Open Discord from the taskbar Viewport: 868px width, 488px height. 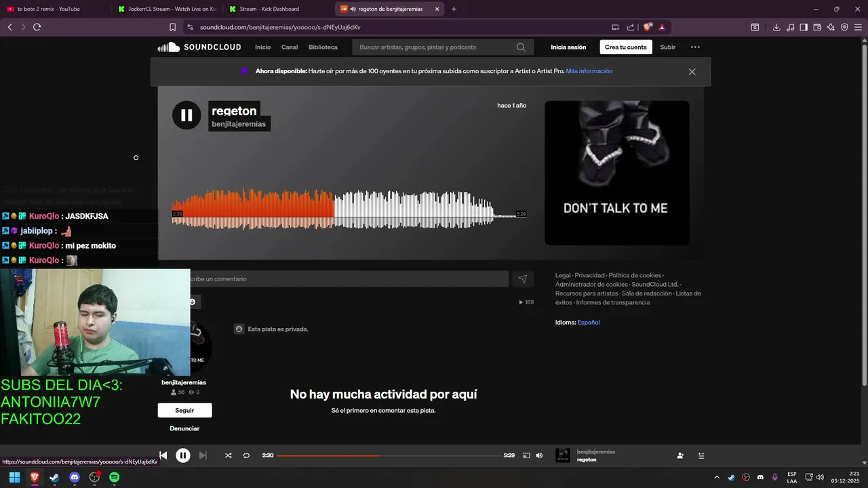tap(75, 477)
